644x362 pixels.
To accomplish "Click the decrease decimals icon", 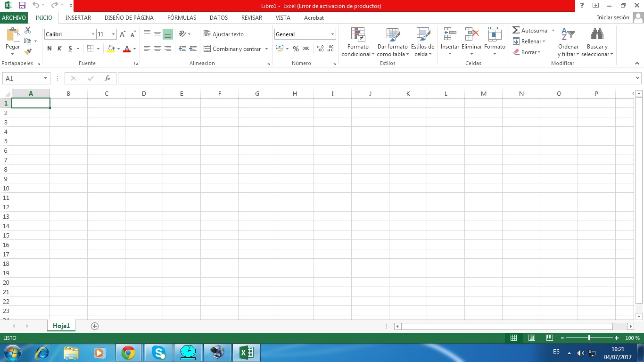I will [x=331, y=49].
